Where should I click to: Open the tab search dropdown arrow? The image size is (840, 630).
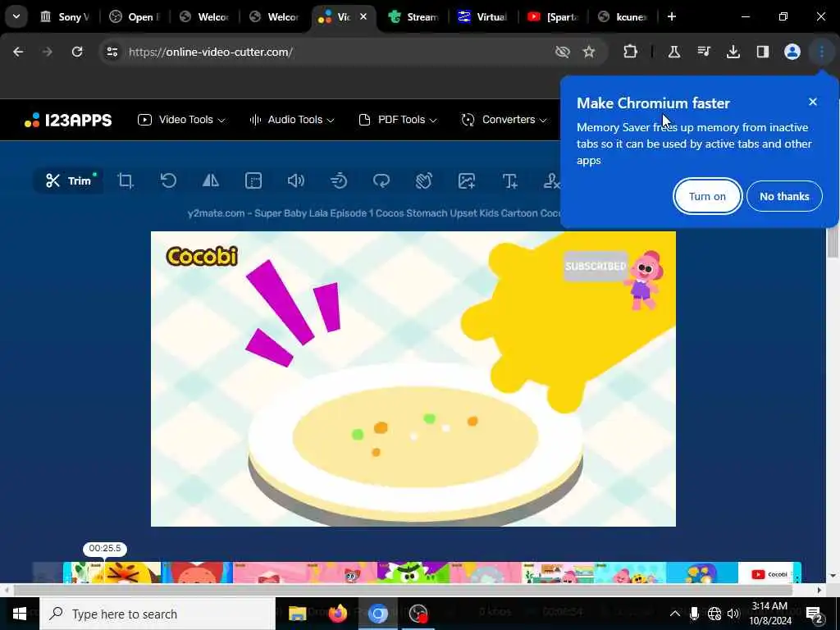point(16,16)
